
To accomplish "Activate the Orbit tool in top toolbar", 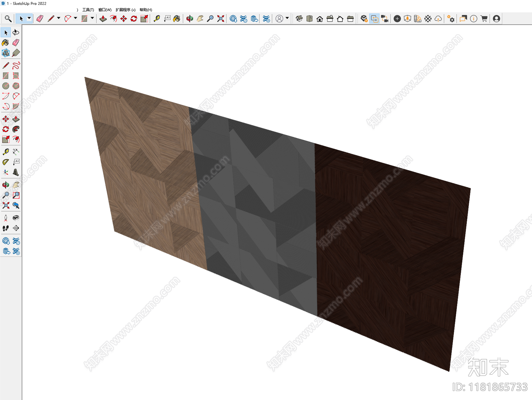I will pyautogui.click(x=190, y=19).
